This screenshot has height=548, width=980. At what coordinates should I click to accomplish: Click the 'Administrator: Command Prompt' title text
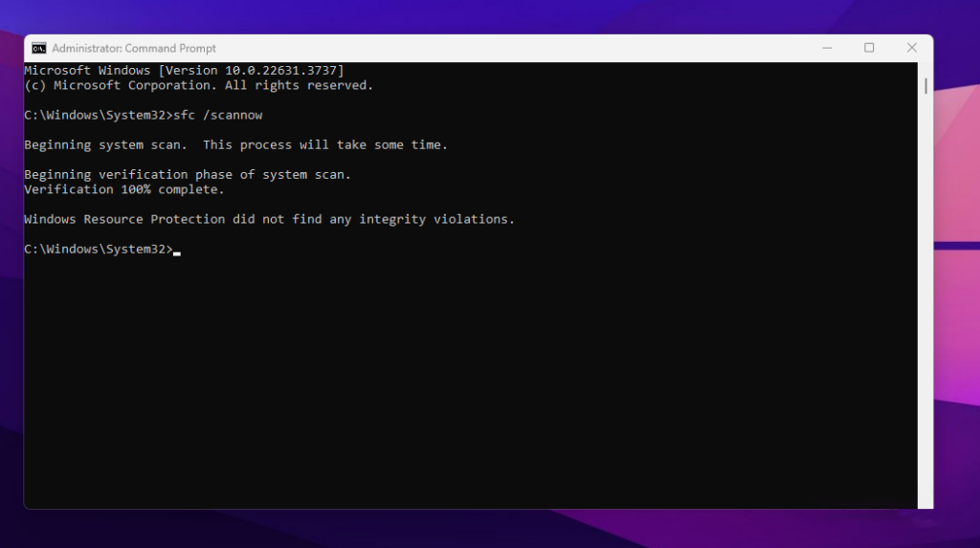click(x=134, y=48)
